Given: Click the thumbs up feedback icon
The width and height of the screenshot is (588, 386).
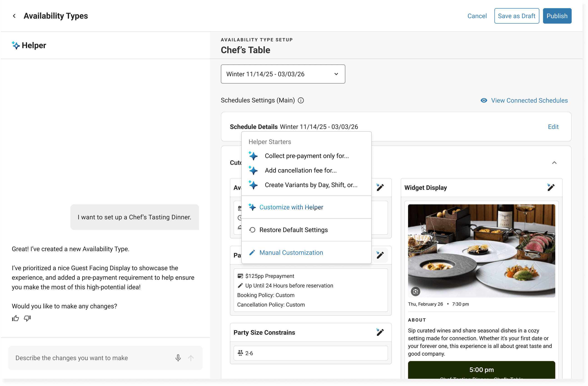Looking at the screenshot, I should 15,318.
